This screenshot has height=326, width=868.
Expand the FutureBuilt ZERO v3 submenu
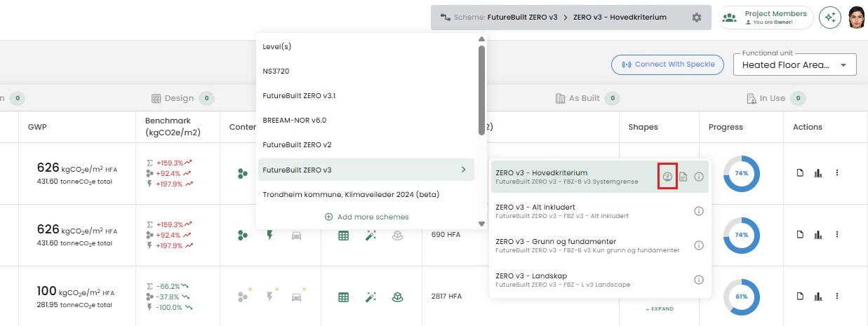click(462, 170)
